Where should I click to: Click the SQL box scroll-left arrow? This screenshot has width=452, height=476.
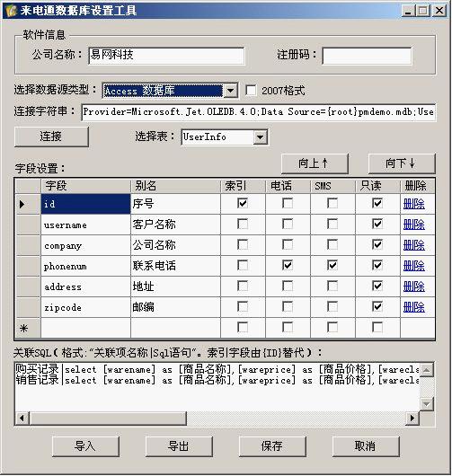click(22, 418)
